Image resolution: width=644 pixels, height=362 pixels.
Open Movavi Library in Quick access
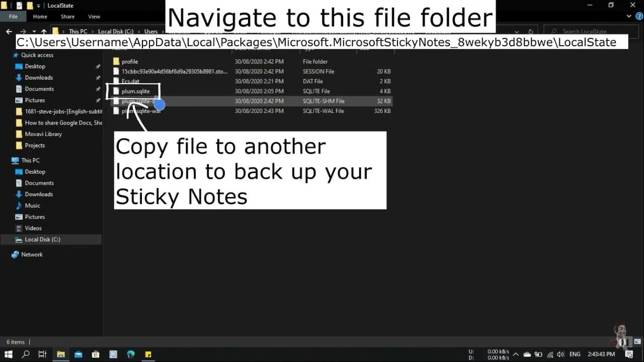(43, 134)
